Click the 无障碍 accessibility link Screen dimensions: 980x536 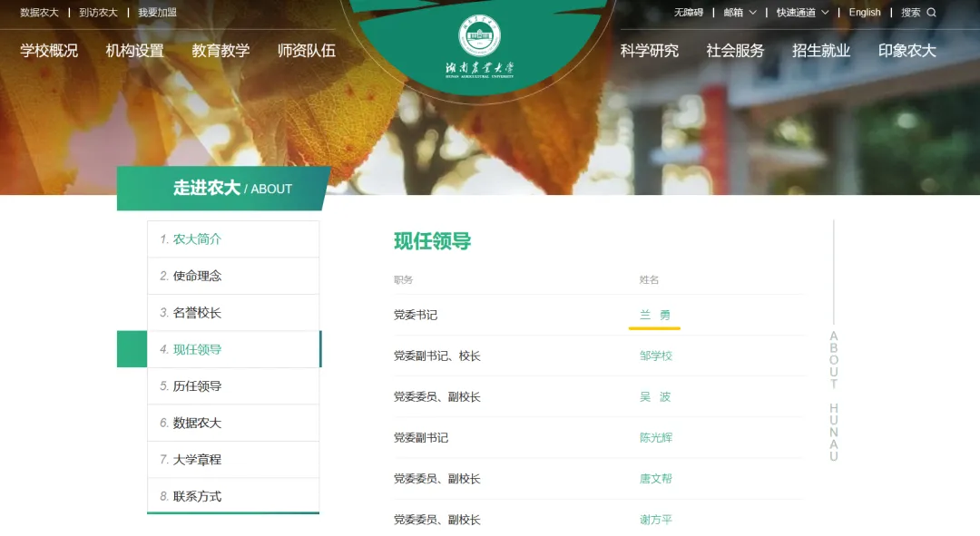[x=691, y=12]
